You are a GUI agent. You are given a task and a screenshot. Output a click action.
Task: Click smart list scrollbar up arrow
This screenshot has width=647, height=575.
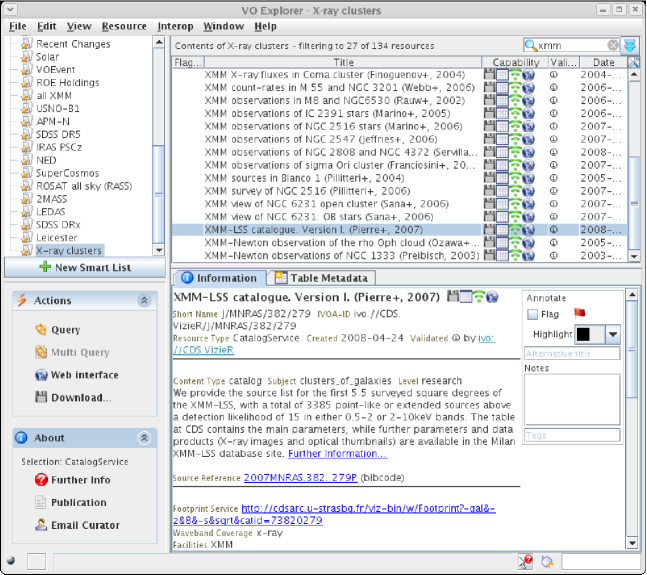pyautogui.click(x=159, y=42)
